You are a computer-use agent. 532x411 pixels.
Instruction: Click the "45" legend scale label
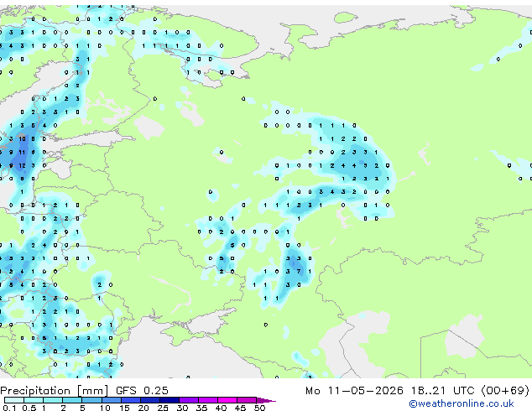240,408
